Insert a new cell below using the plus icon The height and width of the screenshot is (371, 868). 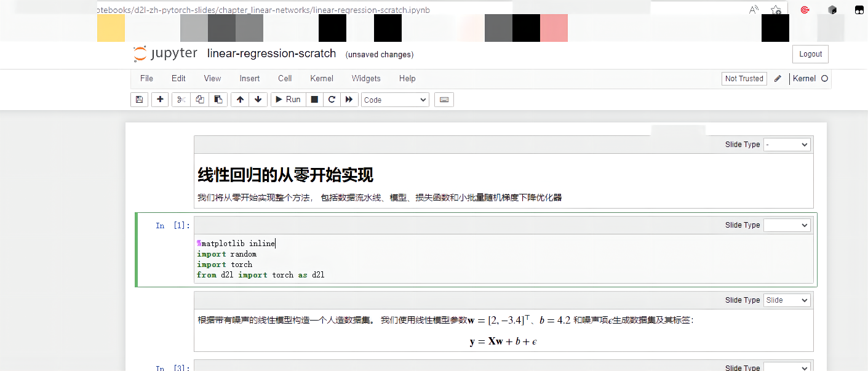coord(160,100)
